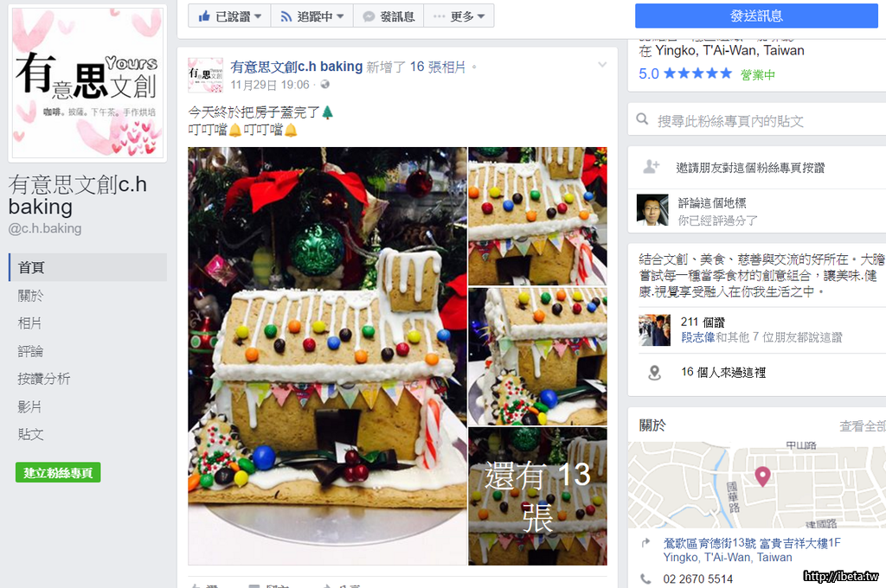Open the 還有 13 張 photo thumbnail
The image size is (886, 588).
[537, 496]
